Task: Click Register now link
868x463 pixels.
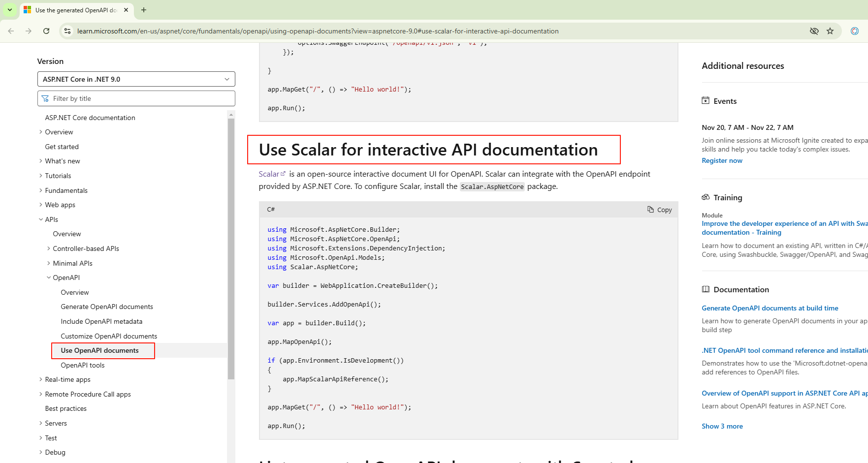Action: (722, 160)
